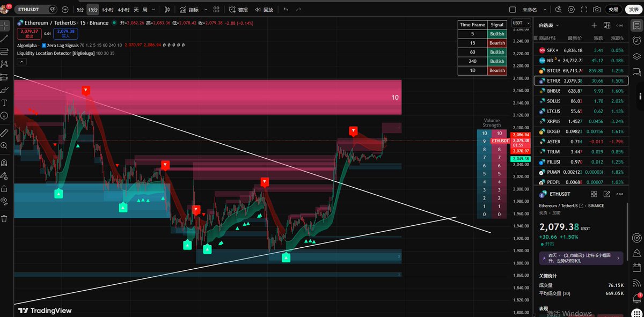The image size is (644, 317).
Task: Open the TradingView logo link
Action: coord(45,310)
